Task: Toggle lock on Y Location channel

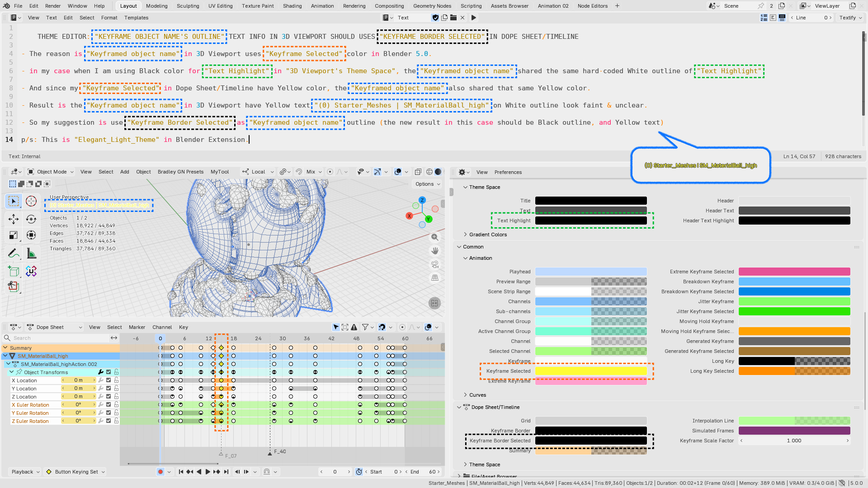Action: point(116,389)
